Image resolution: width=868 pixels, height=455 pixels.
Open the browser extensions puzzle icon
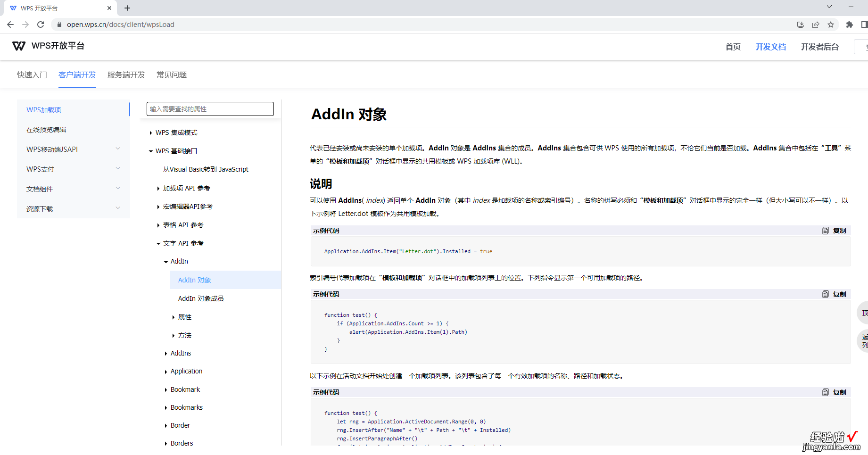pyautogui.click(x=850, y=25)
